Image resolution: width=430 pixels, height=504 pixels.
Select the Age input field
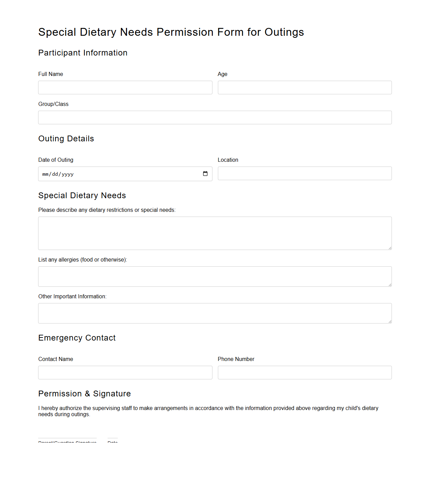tap(305, 88)
